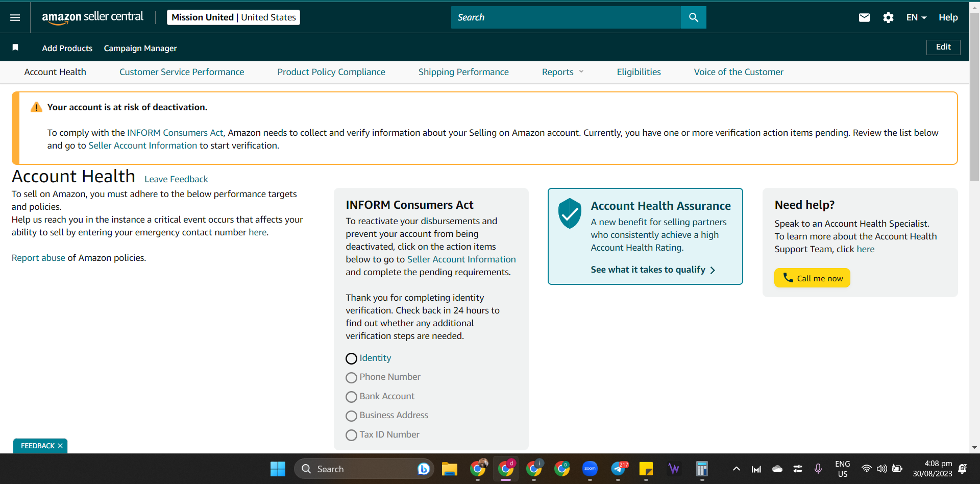Select the Tax ID Number verification item
Viewport: 980px width, 484px height.
(x=383, y=435)
